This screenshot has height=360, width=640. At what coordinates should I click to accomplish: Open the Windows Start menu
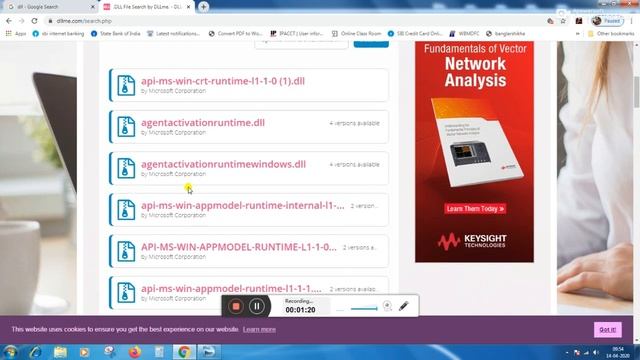point(10,352)
